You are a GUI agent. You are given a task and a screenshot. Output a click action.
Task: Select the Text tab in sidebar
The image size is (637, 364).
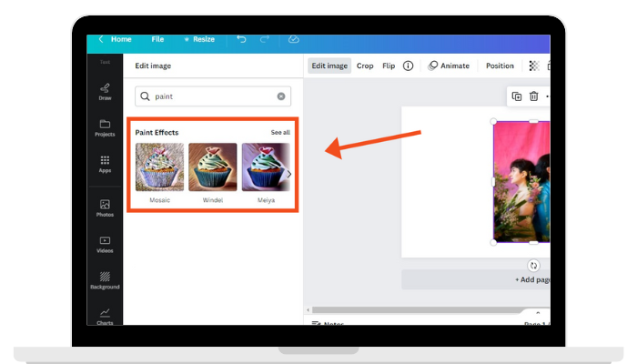coord(105,62)
